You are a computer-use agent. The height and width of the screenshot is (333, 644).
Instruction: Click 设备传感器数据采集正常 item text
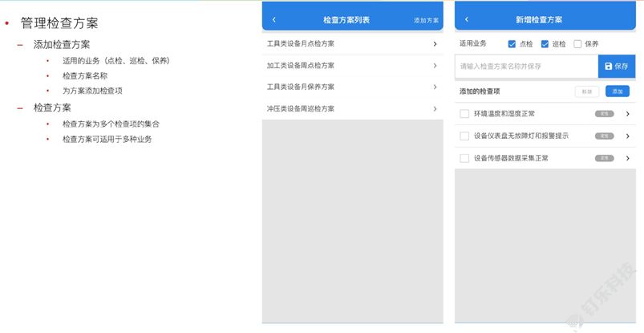[511, 158]
